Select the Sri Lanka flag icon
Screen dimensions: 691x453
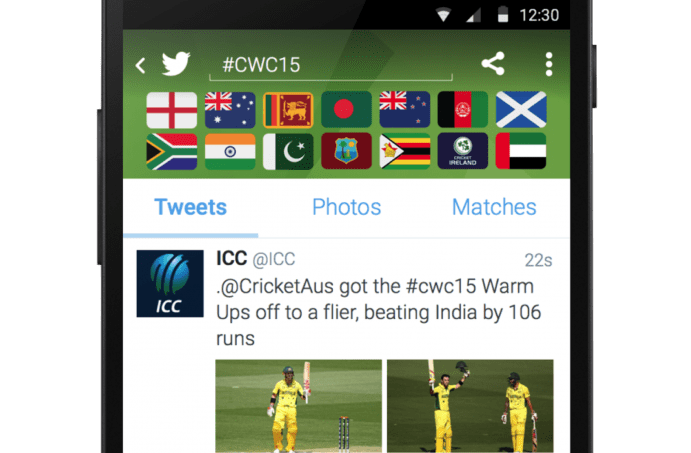(288, 110)
